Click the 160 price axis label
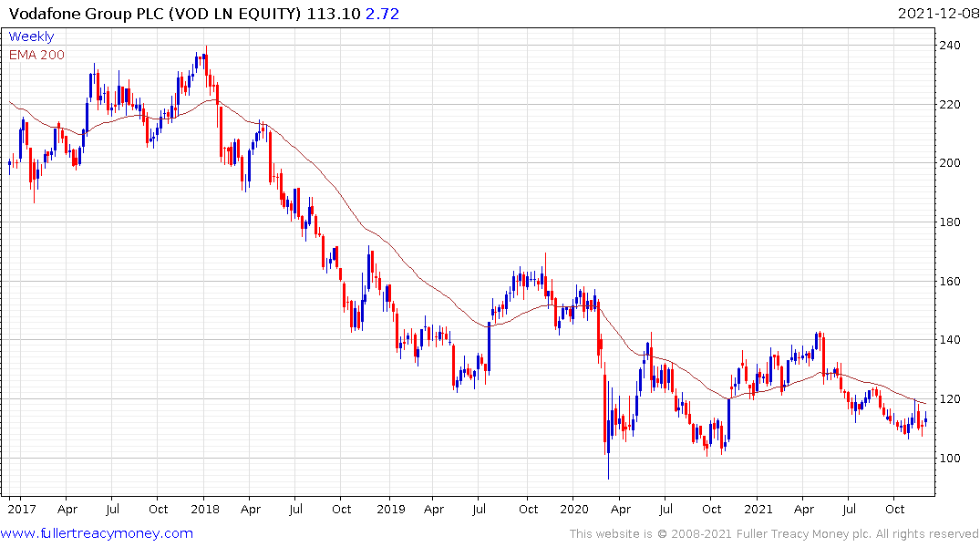The image size is (980, 547). tap(950, 282)
